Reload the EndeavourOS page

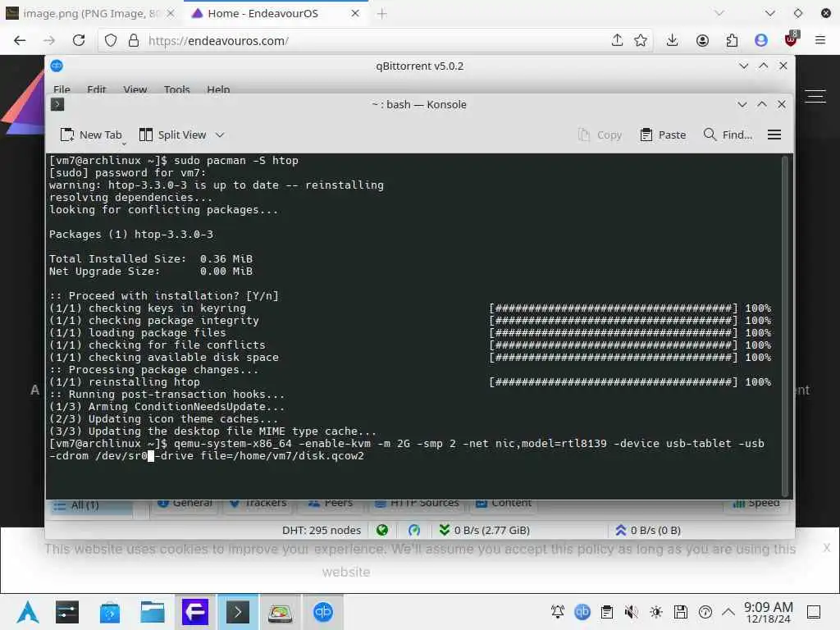79,40
